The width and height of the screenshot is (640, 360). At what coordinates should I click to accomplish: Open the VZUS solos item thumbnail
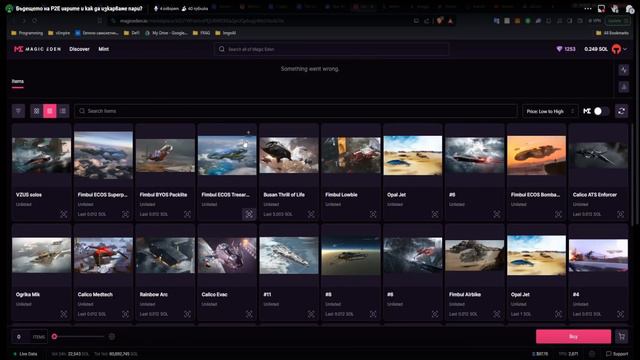click(x=41, y=156)
